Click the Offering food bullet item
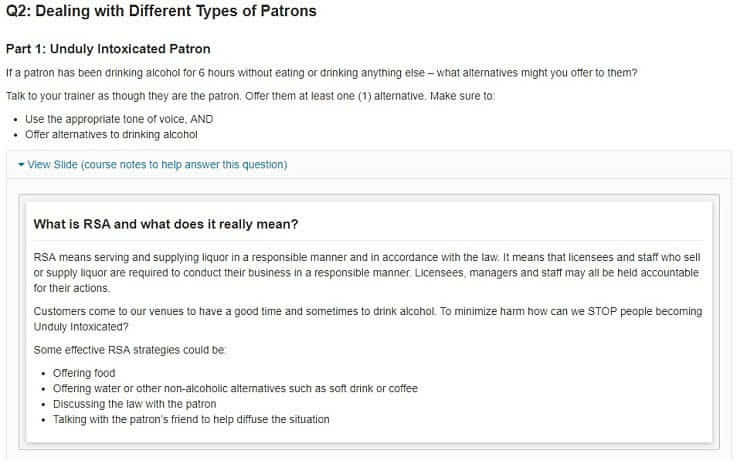The image size is (740, 464). point(84,373)
